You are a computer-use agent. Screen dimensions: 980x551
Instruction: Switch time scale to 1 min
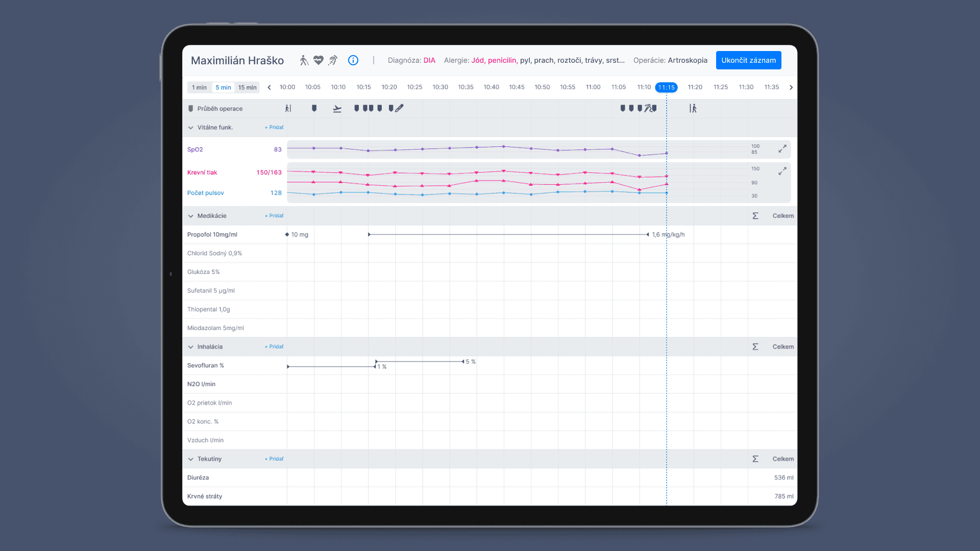tap(199, 87)
